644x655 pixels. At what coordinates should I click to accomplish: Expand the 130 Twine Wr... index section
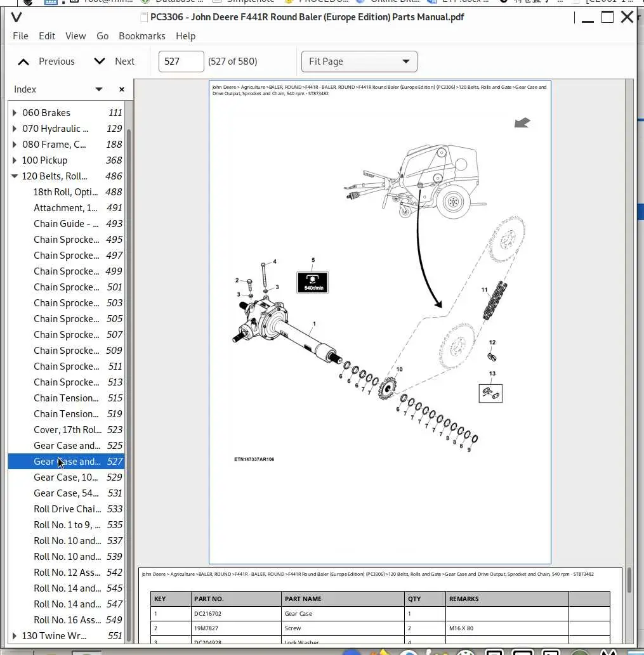(14, 636)
